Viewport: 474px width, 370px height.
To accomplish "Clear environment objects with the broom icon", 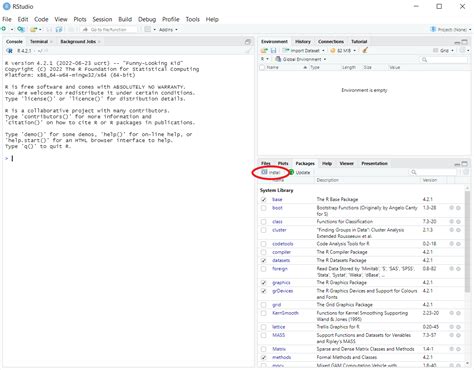I will 365,50.
